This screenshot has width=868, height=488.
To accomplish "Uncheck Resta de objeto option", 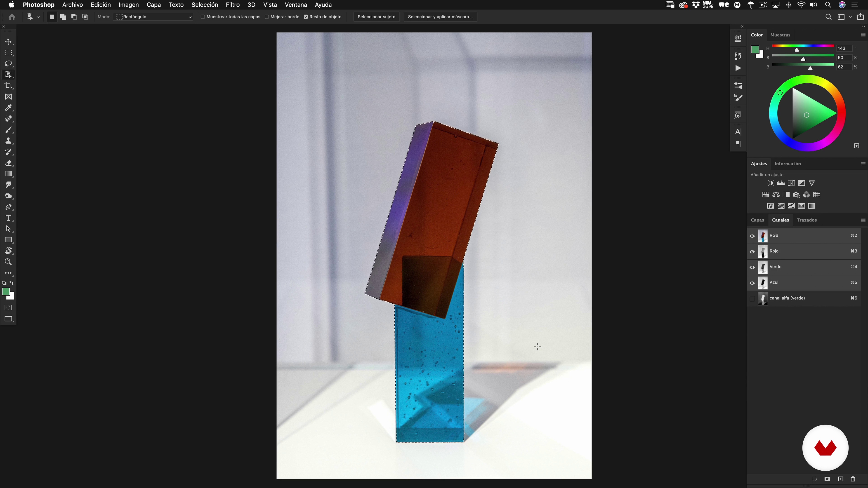I will [306, 17].
